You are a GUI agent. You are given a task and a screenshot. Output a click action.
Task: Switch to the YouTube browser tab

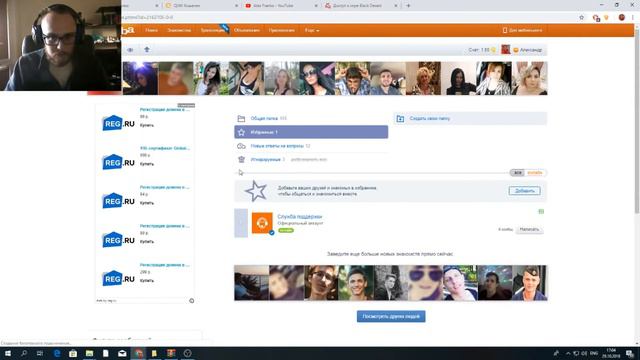(281, 6)
